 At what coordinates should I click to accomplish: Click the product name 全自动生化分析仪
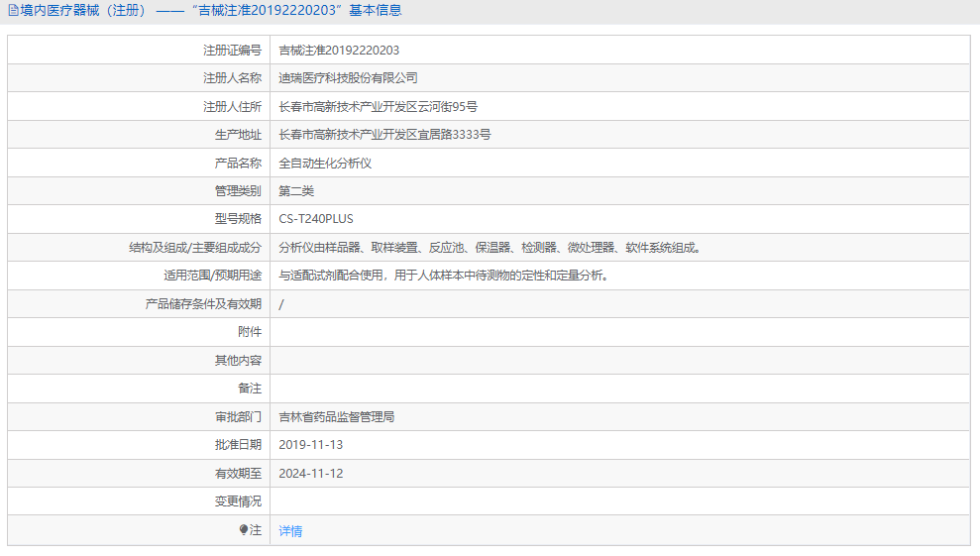tap(325, 163)
